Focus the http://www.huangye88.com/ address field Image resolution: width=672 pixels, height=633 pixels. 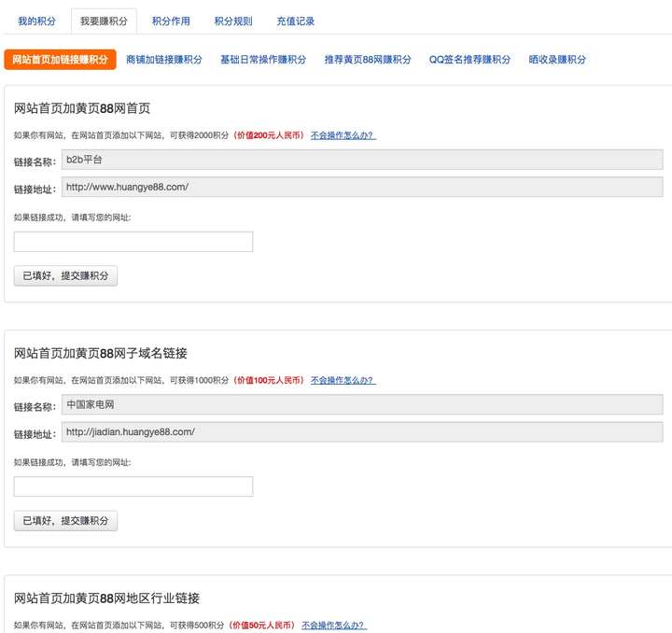(362, 187)
